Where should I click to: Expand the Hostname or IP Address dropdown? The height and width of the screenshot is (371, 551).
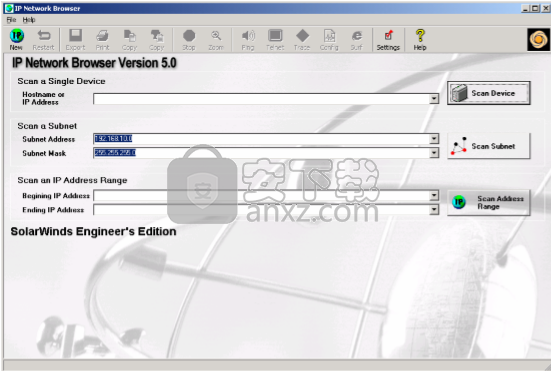pos(434,99)
